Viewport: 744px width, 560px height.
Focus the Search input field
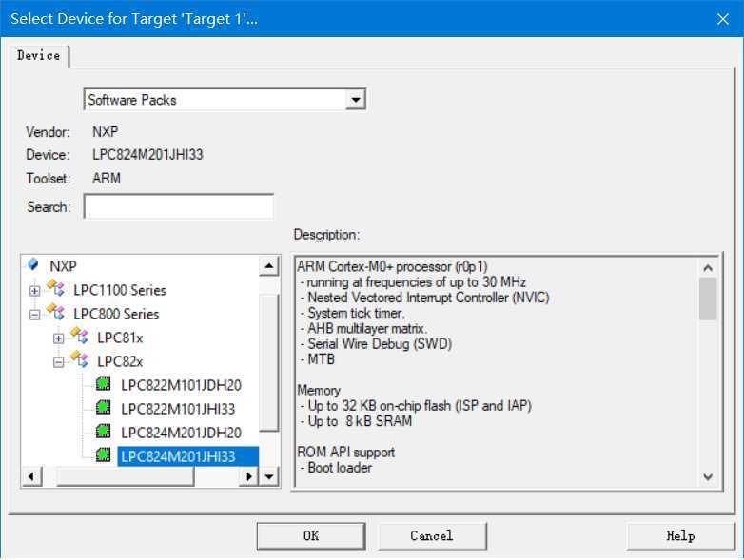[179, 206]
